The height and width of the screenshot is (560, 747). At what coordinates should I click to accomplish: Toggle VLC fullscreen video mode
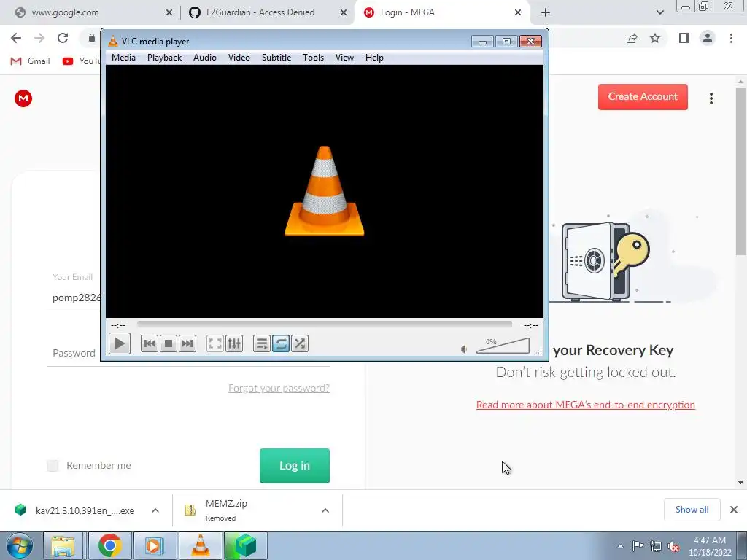[215, 343]
